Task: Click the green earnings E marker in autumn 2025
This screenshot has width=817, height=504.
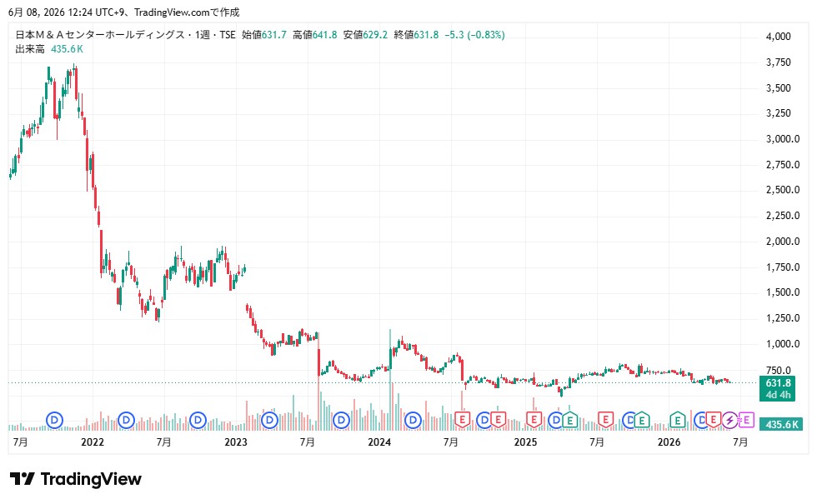Action: tap(641, 420)
